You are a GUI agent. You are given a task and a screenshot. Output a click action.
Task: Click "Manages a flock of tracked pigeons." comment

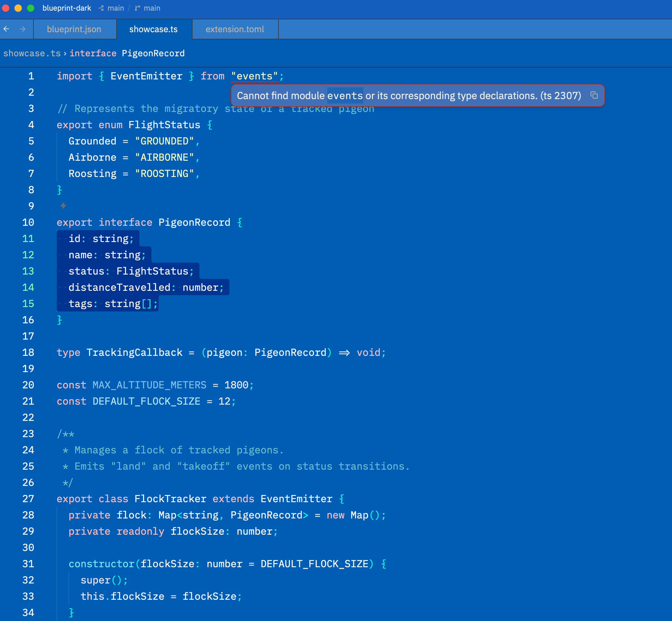[x=179, y=450]
